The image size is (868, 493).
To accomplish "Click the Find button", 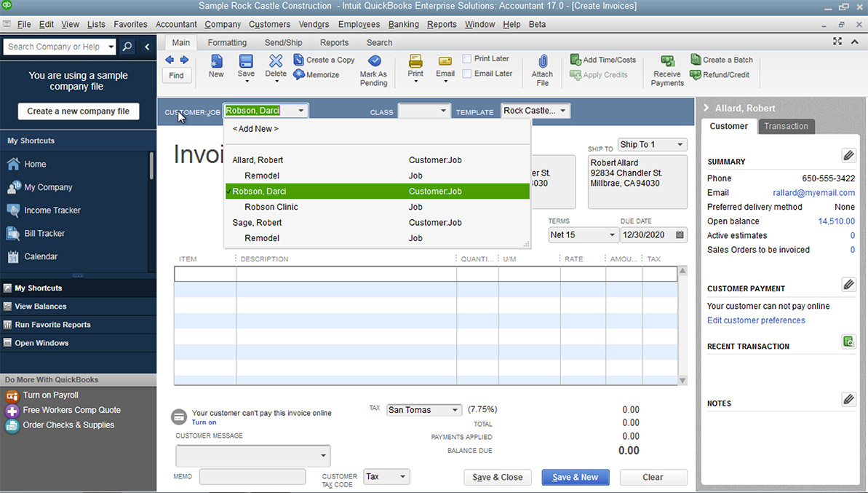I will pyautogui.click(x=177, y=75).
